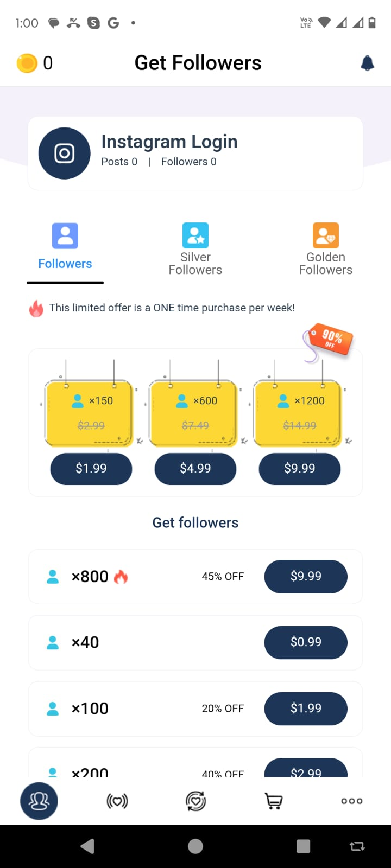Purchase the x40 followers for $0.99
391x868 pixels.
pos(305,642)
